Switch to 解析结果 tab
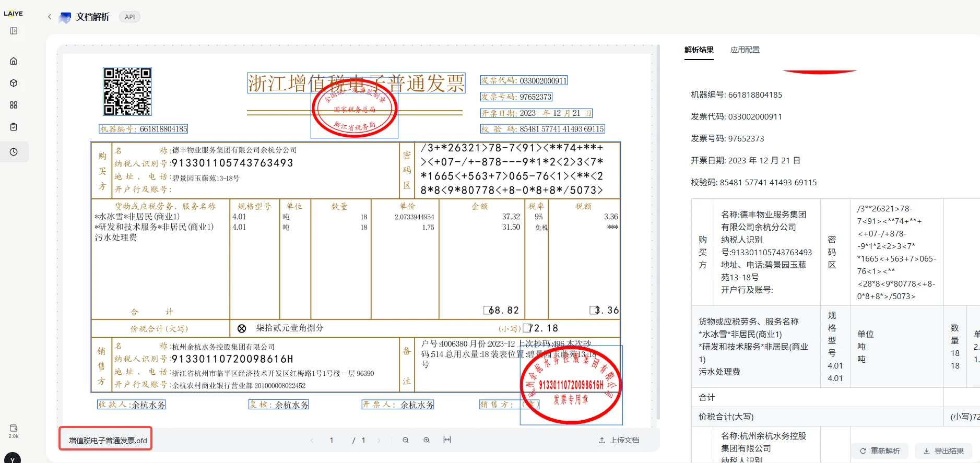 coord(699,50)
